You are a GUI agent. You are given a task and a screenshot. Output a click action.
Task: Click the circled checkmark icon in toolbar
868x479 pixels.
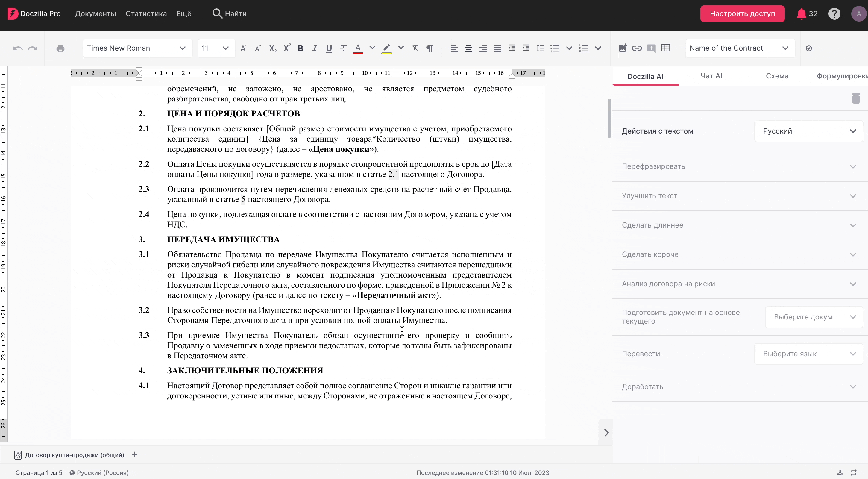808,48
